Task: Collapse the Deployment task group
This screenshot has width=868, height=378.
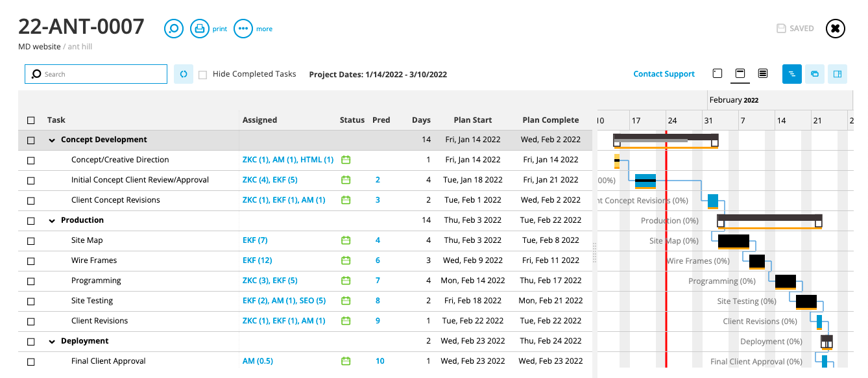Action: [x=52, y=342]
